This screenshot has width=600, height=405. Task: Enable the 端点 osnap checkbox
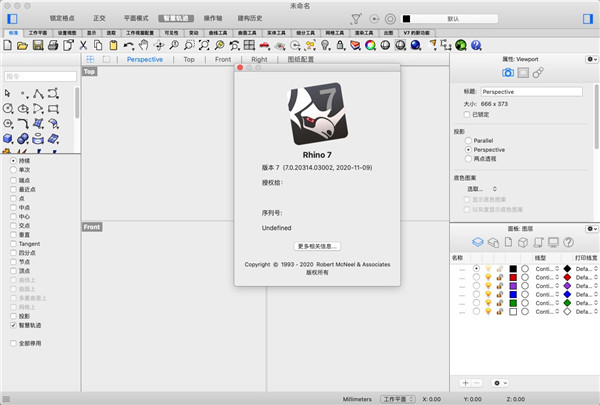(13, 181)
